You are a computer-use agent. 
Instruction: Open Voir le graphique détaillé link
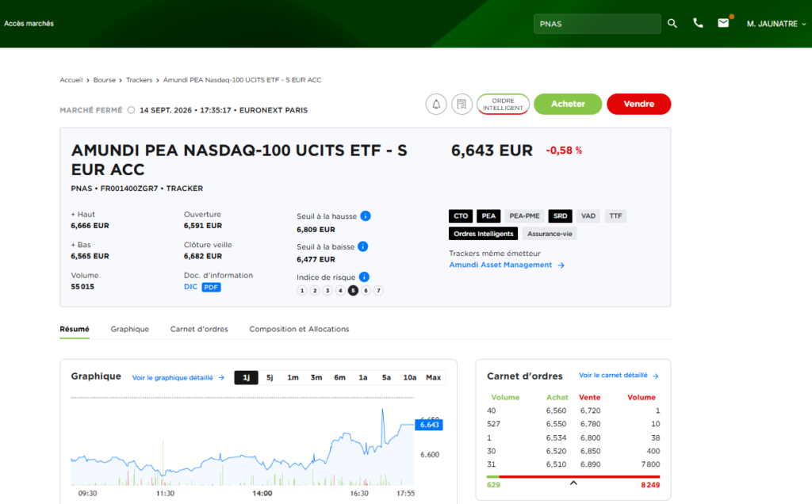pos(172,378)
